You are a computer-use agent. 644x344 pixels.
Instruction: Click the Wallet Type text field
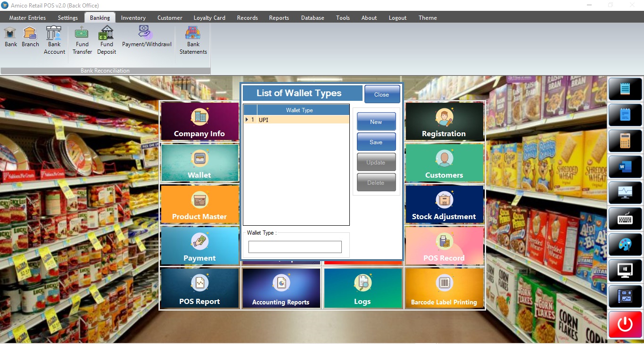pos(295,247)
